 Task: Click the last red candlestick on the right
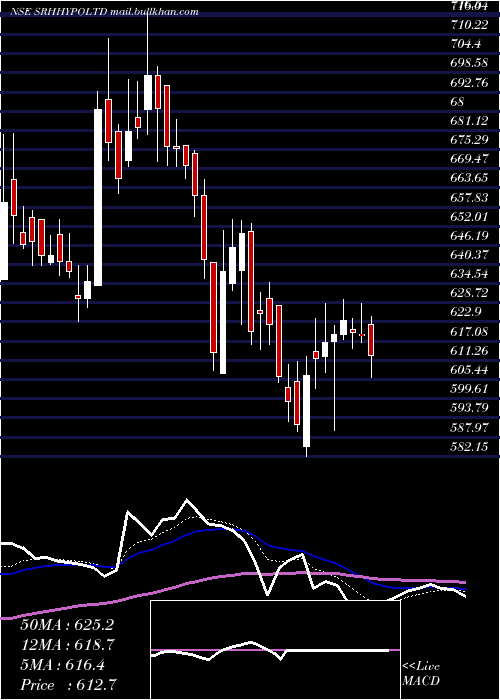click(x=371, y=340)
